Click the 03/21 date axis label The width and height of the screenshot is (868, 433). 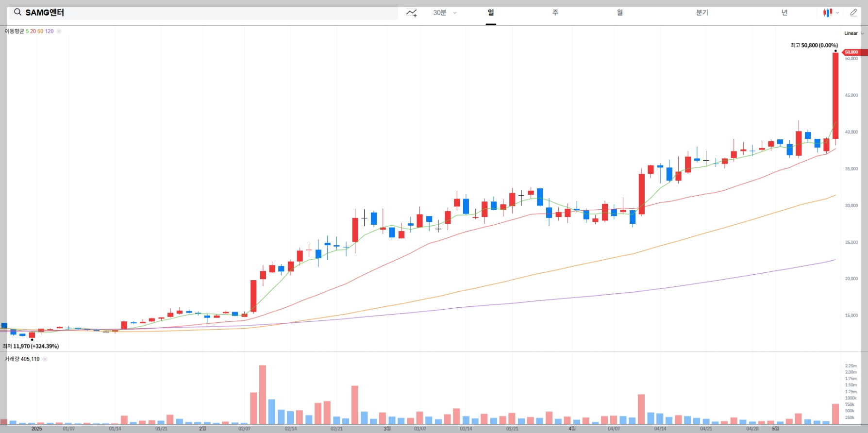512,429
